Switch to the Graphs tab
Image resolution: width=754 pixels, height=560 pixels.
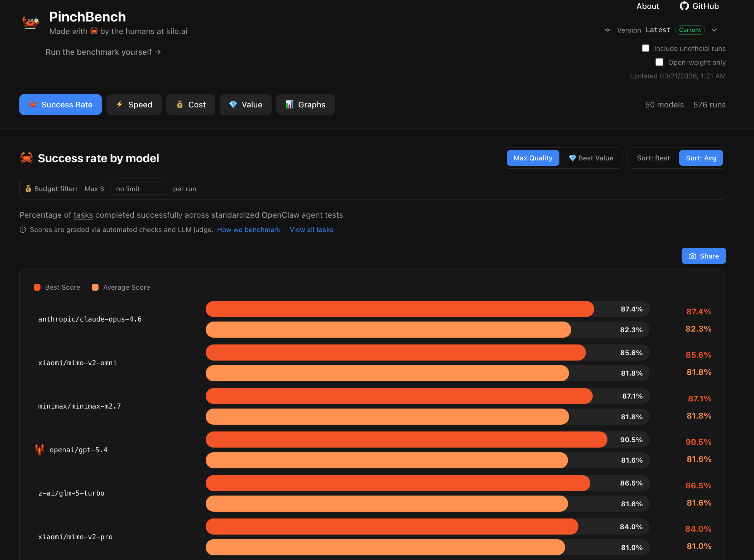[x=305, y=105]
